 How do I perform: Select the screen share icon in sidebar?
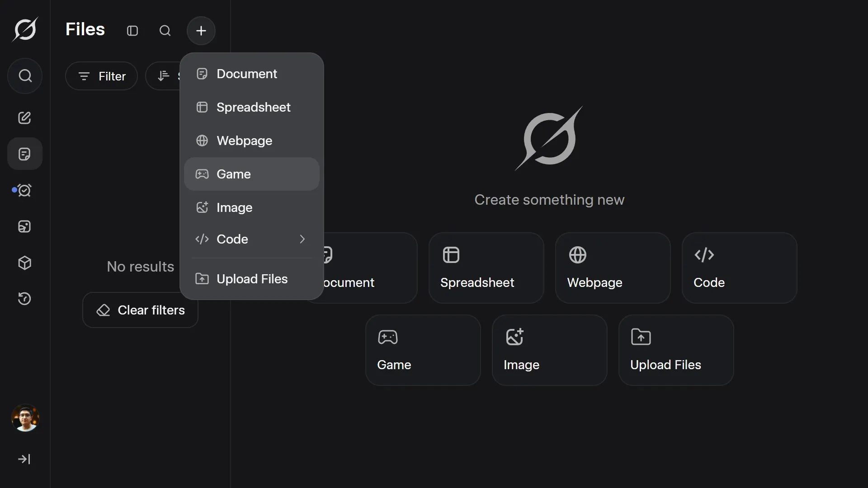point(24,226)
